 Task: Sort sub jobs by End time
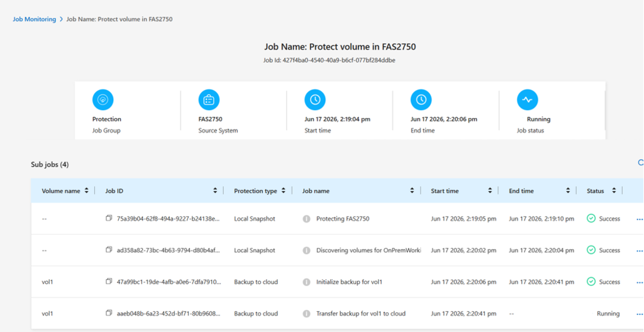(568, 191)
